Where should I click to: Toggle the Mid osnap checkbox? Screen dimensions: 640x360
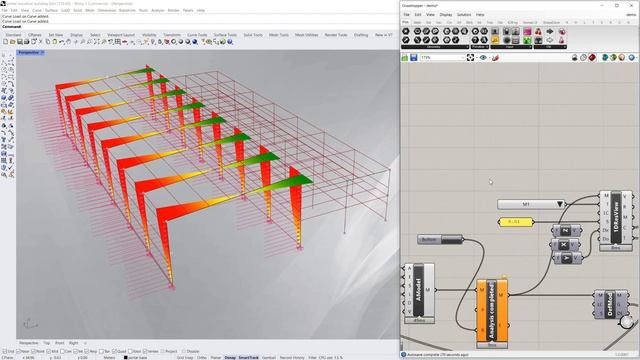[48, 351]
